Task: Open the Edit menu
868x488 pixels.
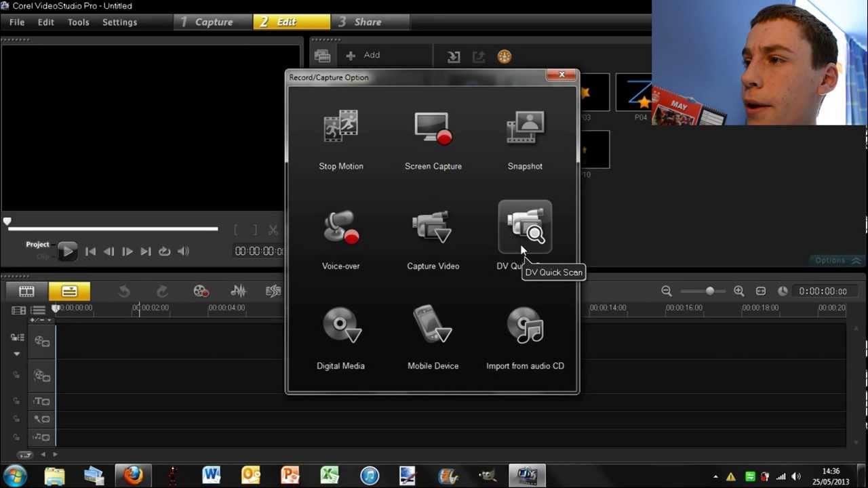Action: tap(46, 22)
